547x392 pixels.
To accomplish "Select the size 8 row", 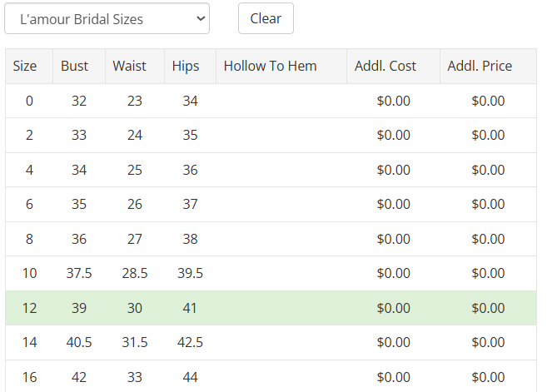I will (271, 239).
